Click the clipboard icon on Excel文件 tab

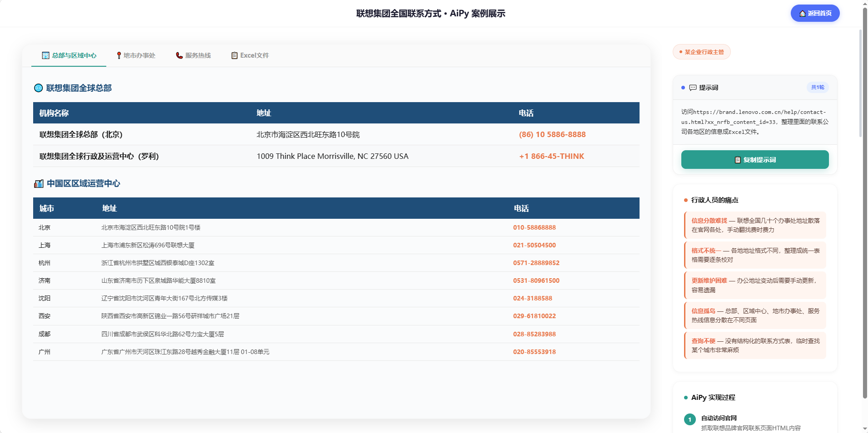(234, 55)
